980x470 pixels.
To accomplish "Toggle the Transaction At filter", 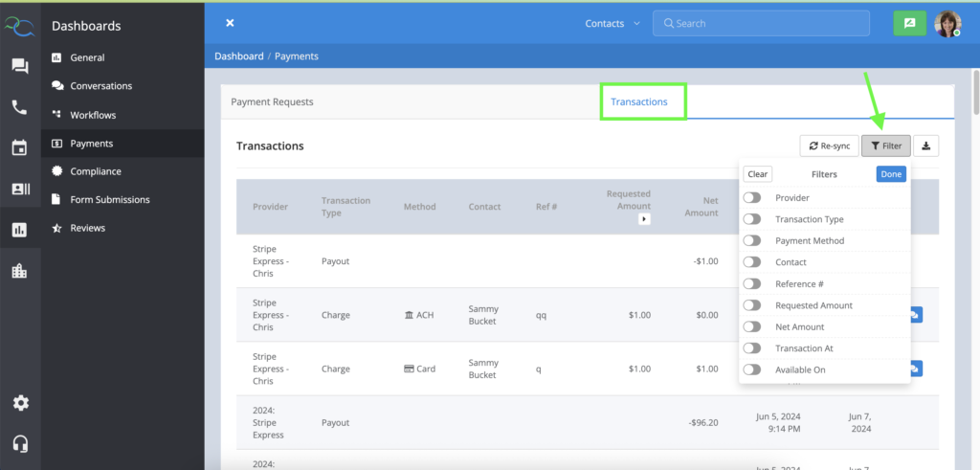I will tap(752, 348).
